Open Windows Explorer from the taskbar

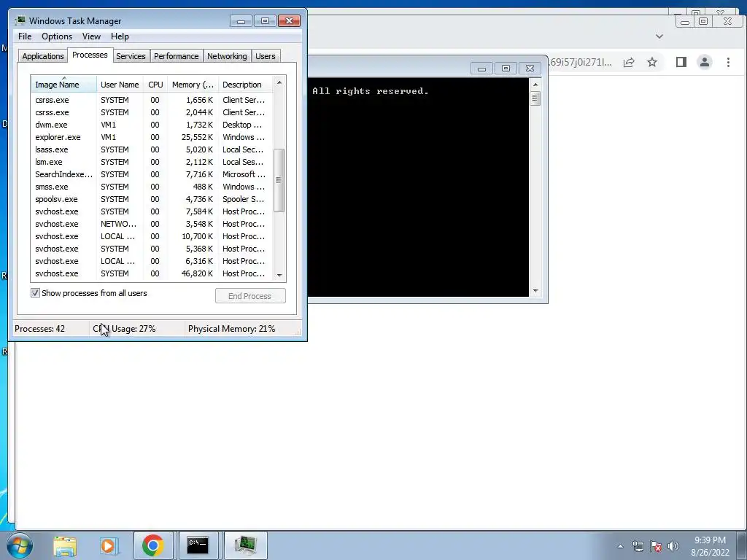tap(65, 545)
